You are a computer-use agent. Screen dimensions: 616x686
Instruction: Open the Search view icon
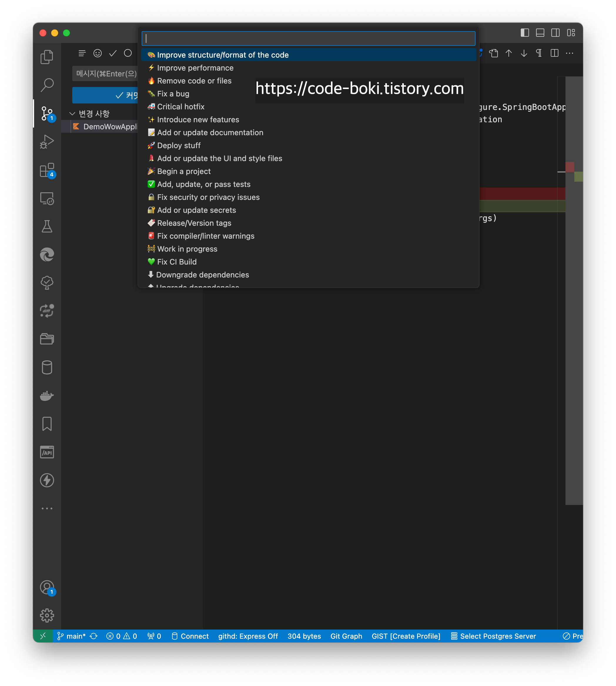(x=47, y=85)
